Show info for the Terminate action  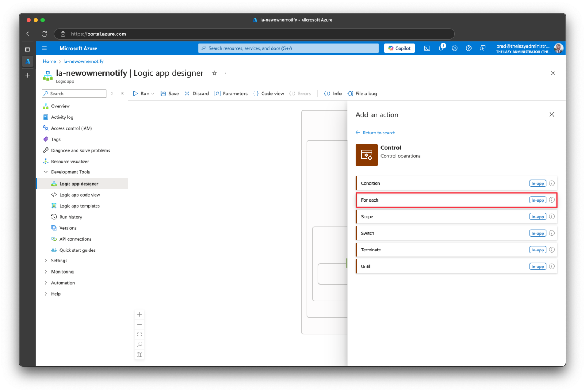tap(551, 250)
